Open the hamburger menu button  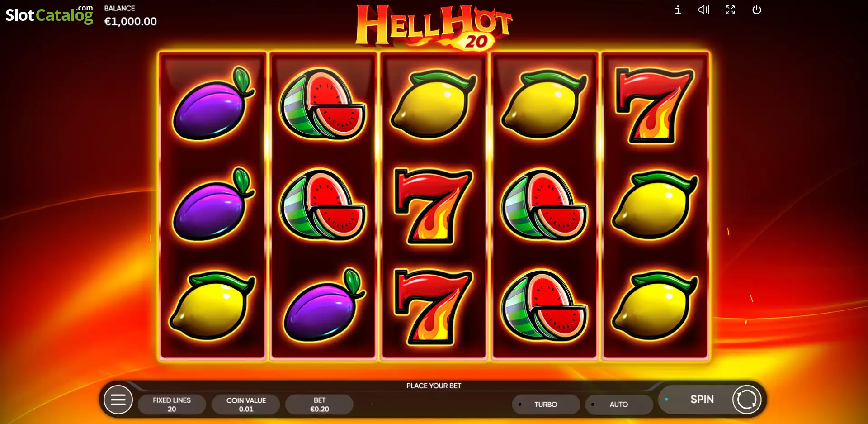pos(118,400)
